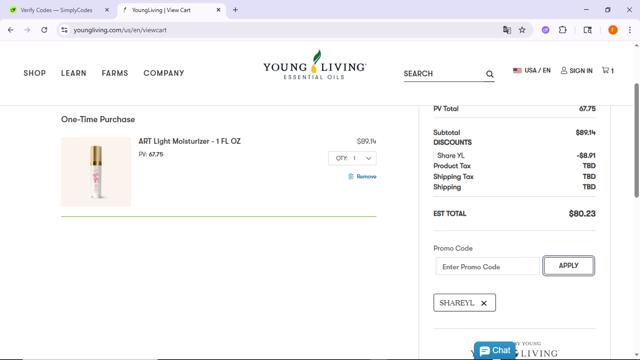The image size is (640, 360).
Task: Click the browser forward arrow
Action: pyautogui.click(x=27, y=30)
